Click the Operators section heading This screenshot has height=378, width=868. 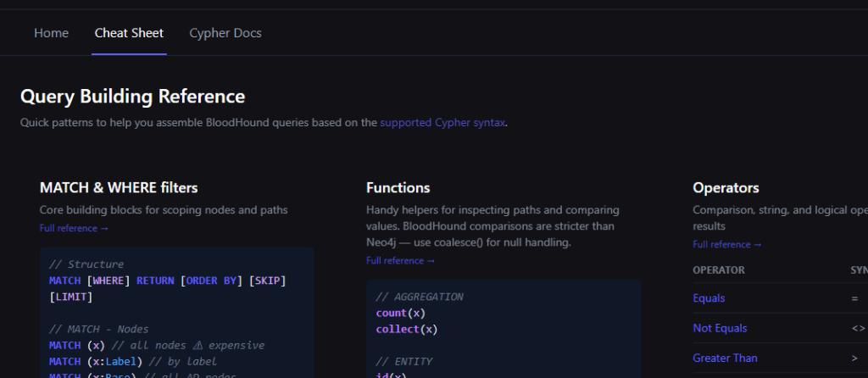726,187
